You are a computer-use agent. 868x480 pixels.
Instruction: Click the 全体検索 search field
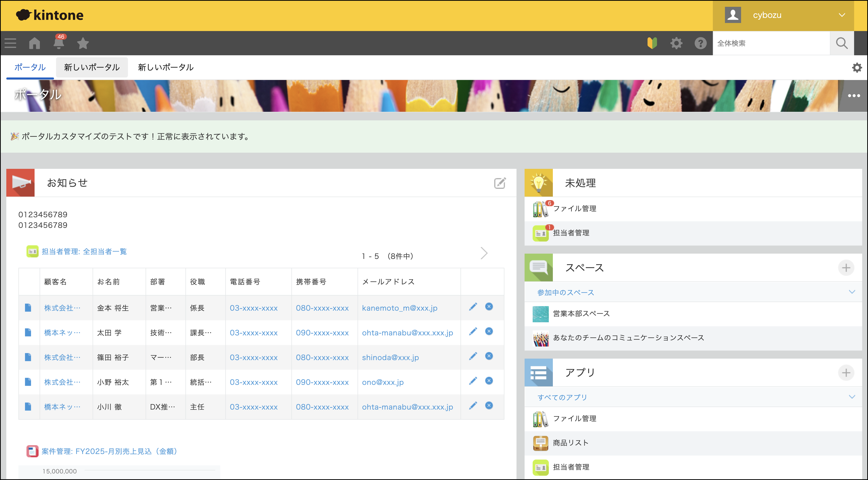tap(772, 43)
